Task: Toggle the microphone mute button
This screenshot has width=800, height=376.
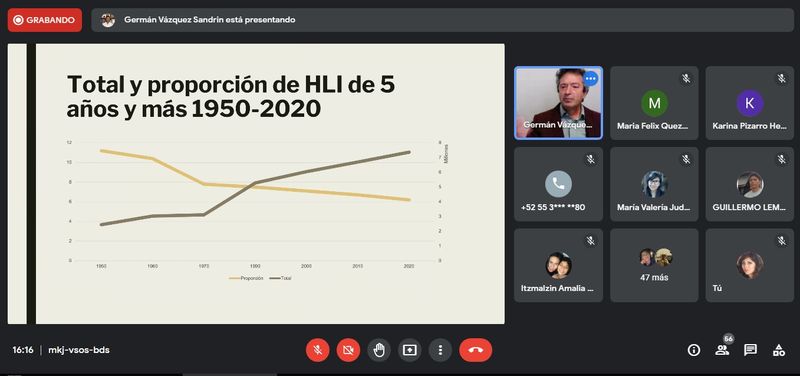Action: click(317, 350)
